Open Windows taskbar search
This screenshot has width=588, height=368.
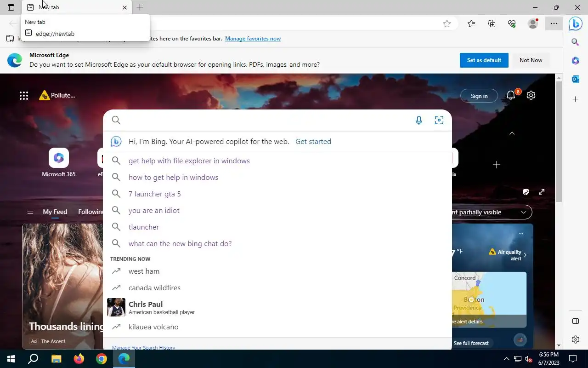click(33, 359)
